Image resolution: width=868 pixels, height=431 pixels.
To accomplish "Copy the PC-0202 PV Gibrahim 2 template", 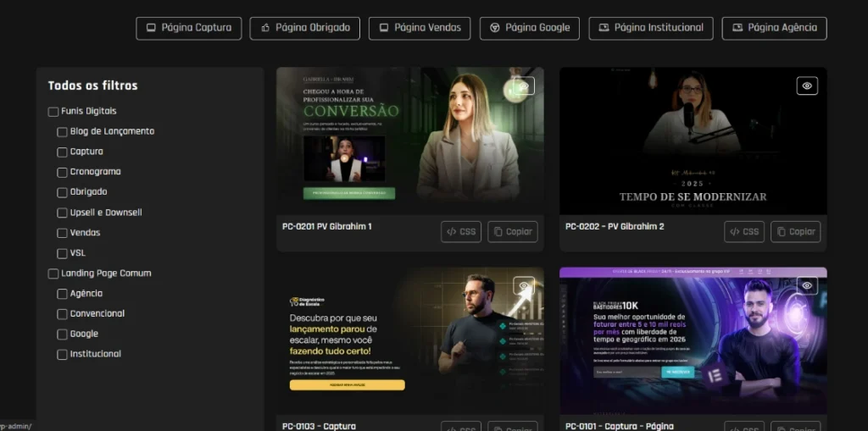I will pyautogui.click(x=796, y=232).
